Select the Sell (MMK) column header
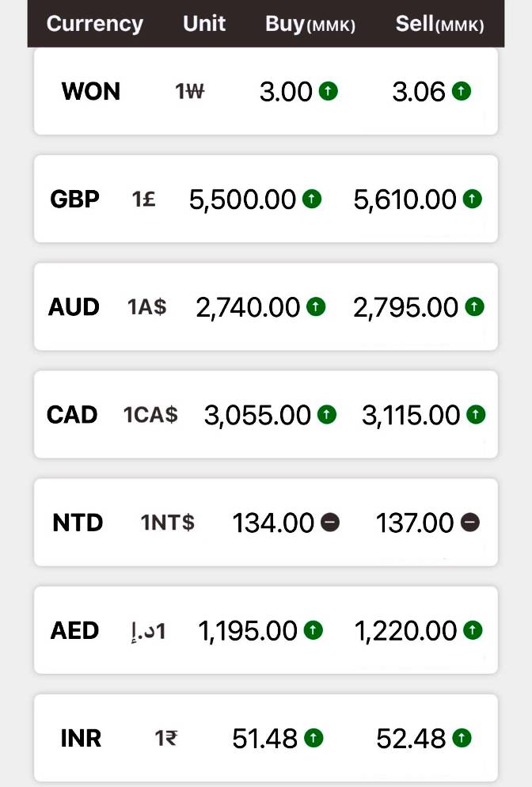 coord(439,24)
